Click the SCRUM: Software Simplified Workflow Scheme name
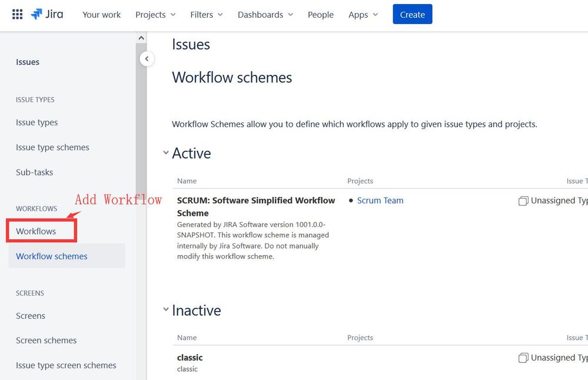This screenshot has width=588, height=380. [x=256, y=207]
